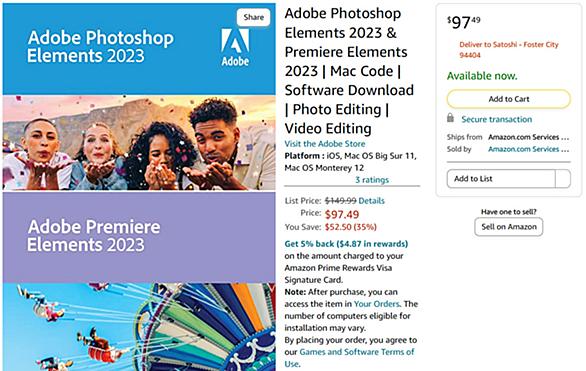View list price Details link
This screenshot has width=586, height=371.
[x=371, y=201]
